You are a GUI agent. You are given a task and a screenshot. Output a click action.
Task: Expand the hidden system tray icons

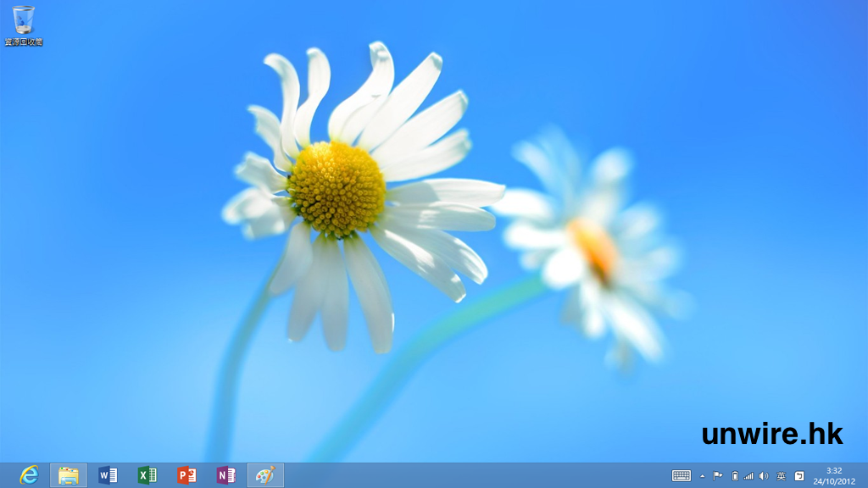[x=702, y=476]
